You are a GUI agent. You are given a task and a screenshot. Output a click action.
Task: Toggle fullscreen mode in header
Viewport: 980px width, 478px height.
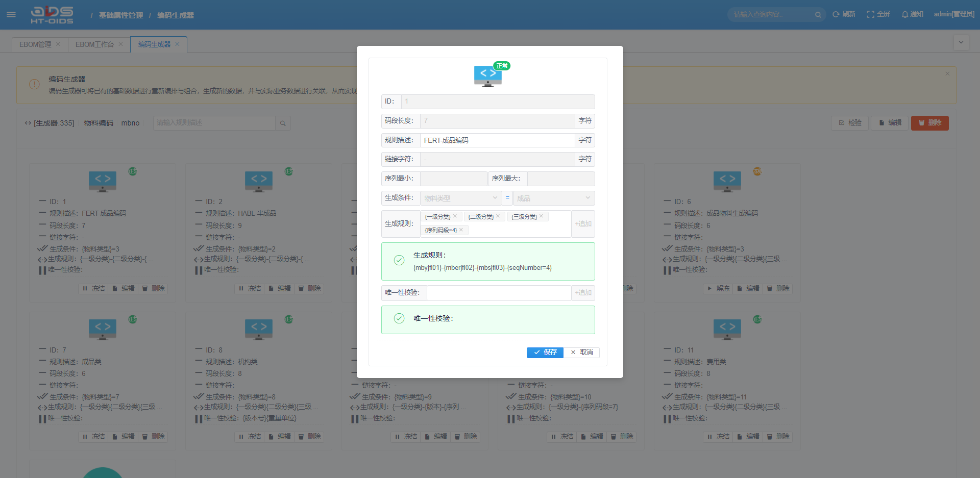click(x=878, y=14)
